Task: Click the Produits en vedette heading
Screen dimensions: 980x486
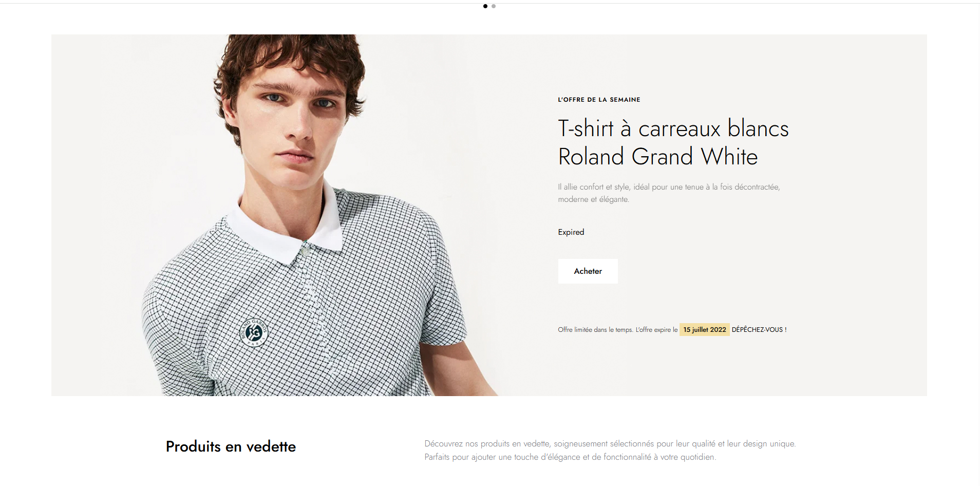Action: pos(231,446)
